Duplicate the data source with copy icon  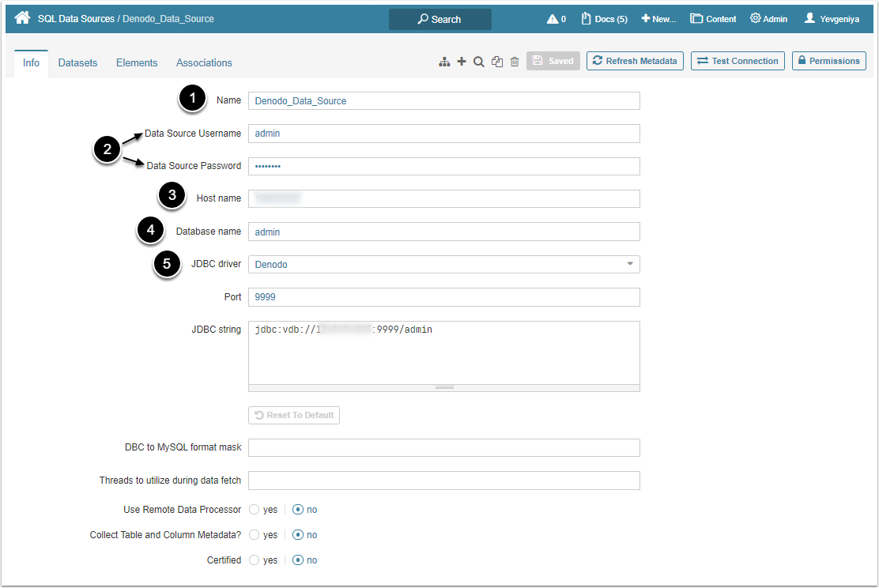[x=497, y=62]
